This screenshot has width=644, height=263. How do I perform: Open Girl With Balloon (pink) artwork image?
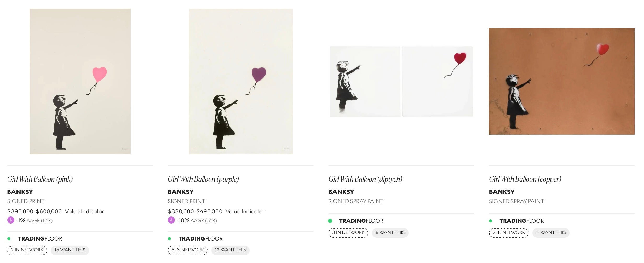[80, 81]
